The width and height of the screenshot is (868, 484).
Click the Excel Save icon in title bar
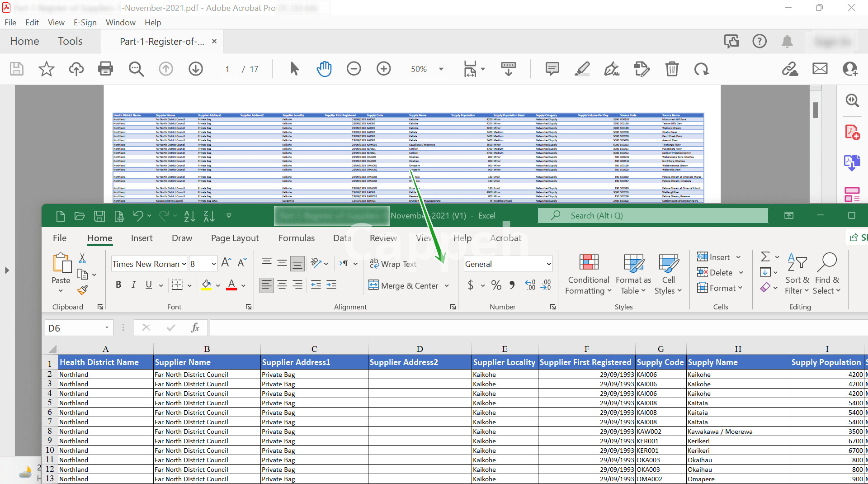(x=99, y=216)
